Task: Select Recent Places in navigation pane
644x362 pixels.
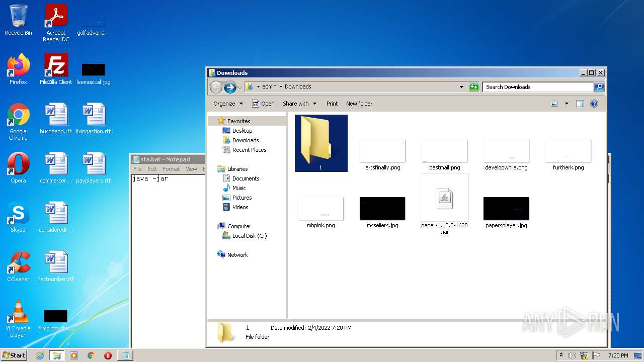Action: [249, 150]
